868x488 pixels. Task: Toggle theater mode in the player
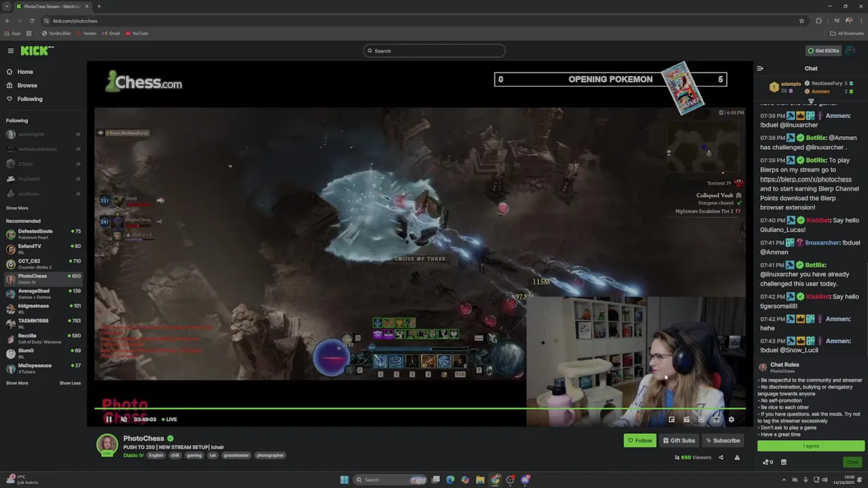701,420
